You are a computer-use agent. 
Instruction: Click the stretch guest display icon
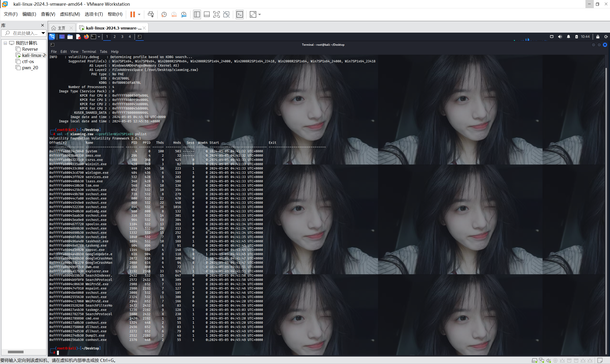point(253,15)
